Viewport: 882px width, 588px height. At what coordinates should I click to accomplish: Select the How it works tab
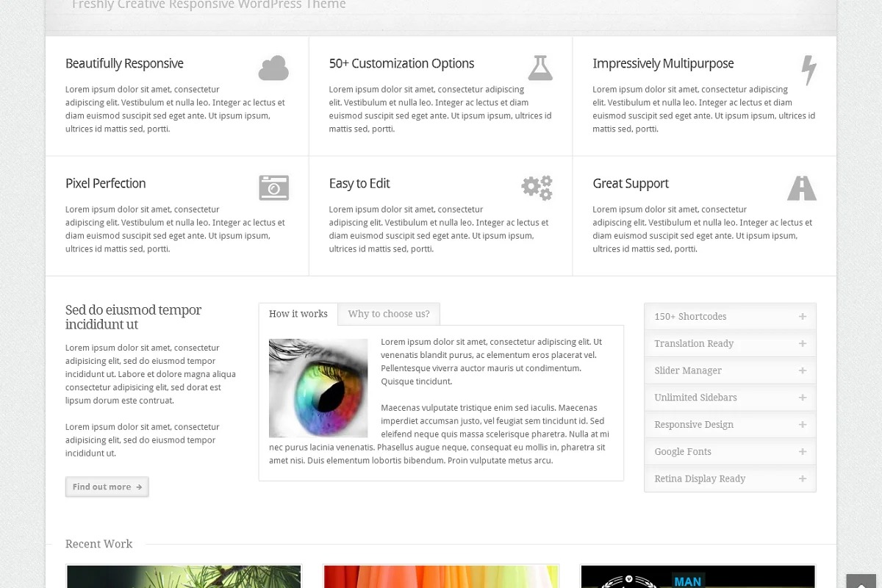point(298,314)
